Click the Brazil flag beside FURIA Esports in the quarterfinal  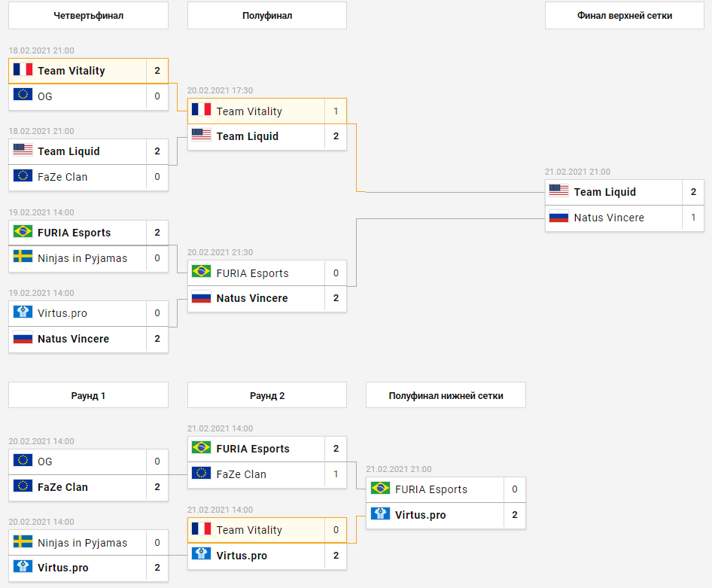23,232
